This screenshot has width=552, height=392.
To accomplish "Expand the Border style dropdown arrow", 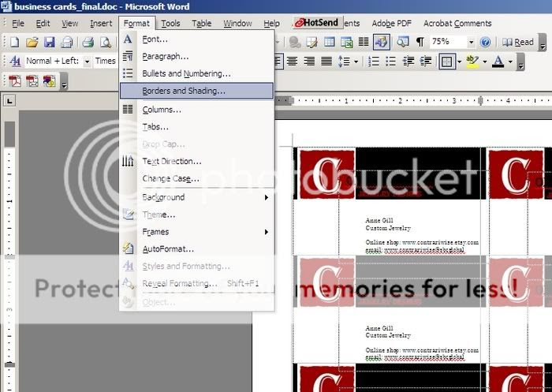I will click(x=460, y=62).
